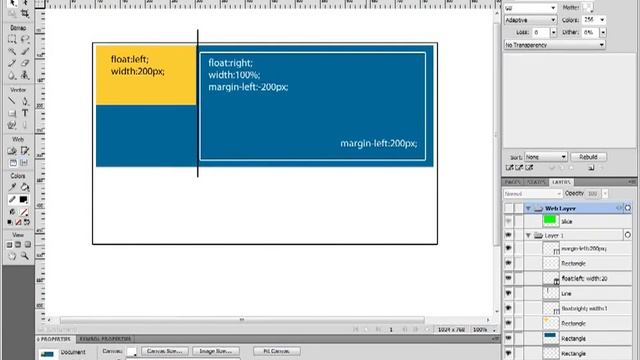Select the Rubber Stamp tool

[25, 76]
